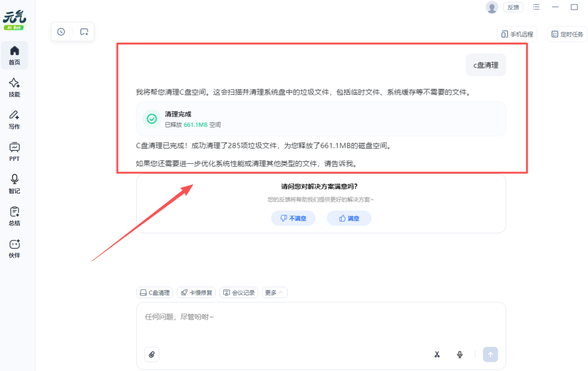Expand the 更多 quick actions
The height and width of the screenshot is (371, 588).
click(x=274, y=293)
